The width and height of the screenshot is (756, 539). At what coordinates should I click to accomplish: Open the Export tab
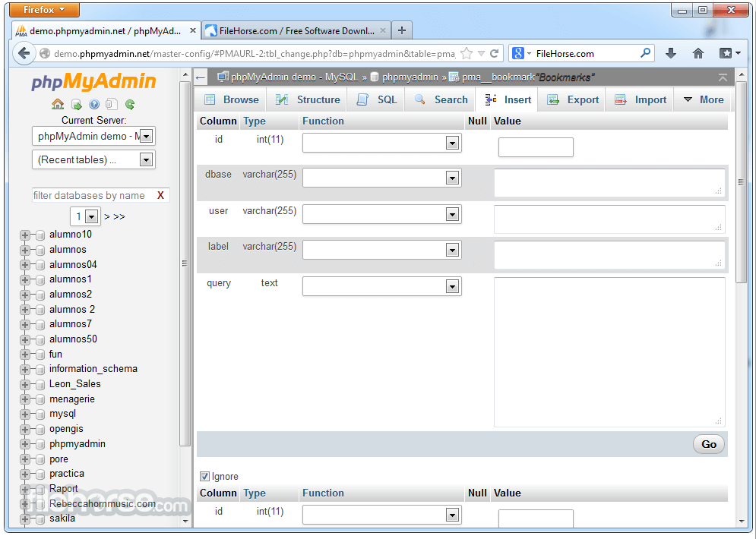[573, 99]
